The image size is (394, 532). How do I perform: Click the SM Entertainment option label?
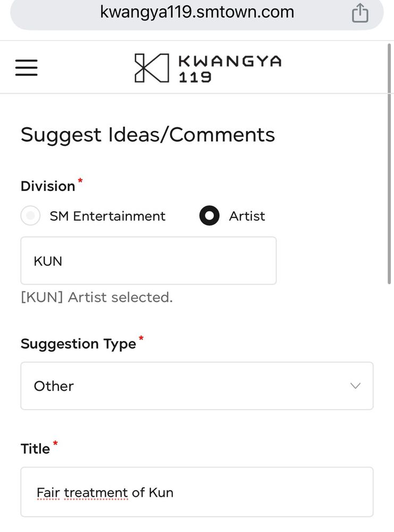click(x=107, y=216)
